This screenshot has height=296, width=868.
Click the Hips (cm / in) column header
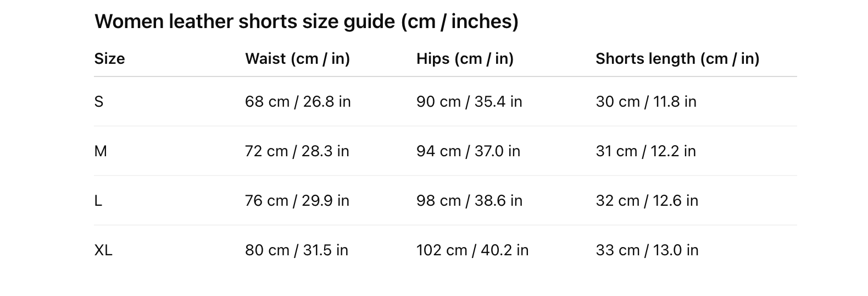465,59
